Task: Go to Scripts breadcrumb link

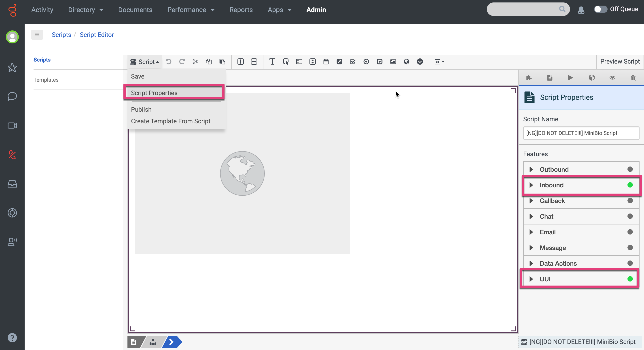Action: click(x=61, y=35)
